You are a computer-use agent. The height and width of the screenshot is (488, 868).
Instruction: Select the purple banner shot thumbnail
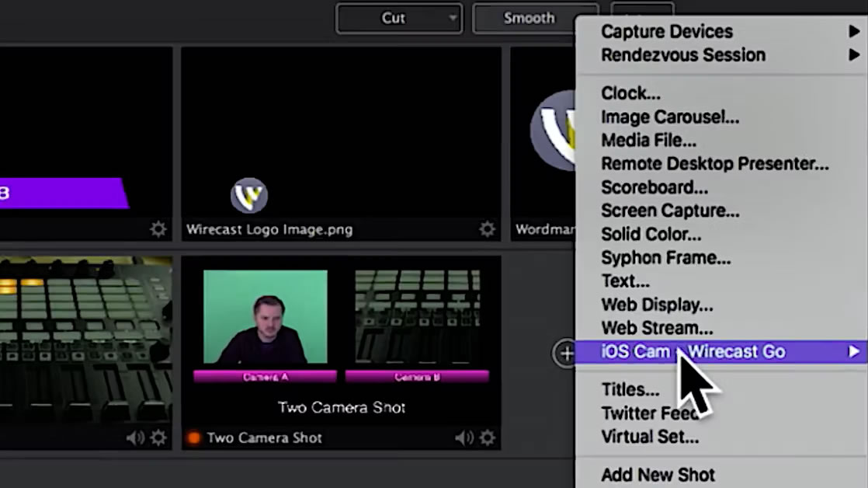pos(86,133)
